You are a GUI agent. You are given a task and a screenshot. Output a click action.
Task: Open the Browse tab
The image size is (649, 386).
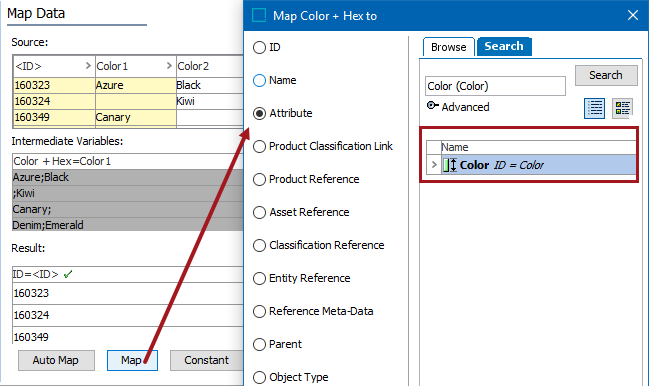pos(449,47)
